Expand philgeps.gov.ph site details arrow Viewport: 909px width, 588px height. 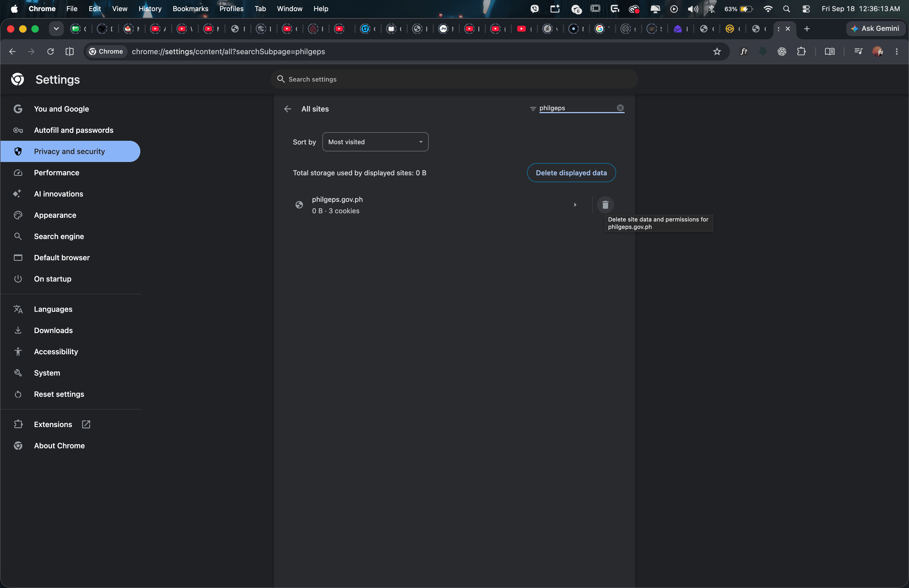(575, 205)
